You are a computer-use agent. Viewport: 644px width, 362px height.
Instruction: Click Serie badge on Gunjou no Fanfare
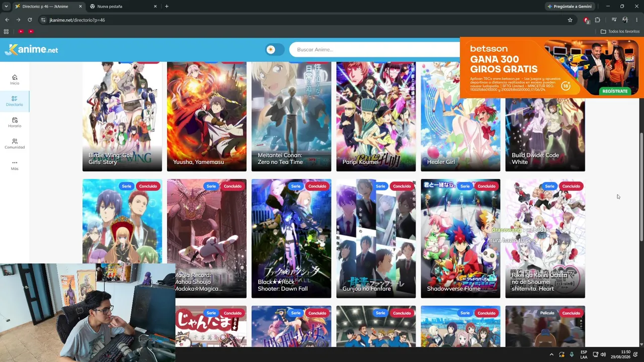pos(380,186)
